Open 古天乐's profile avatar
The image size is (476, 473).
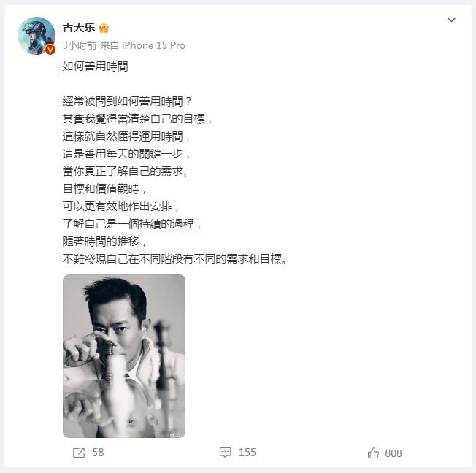37,36
